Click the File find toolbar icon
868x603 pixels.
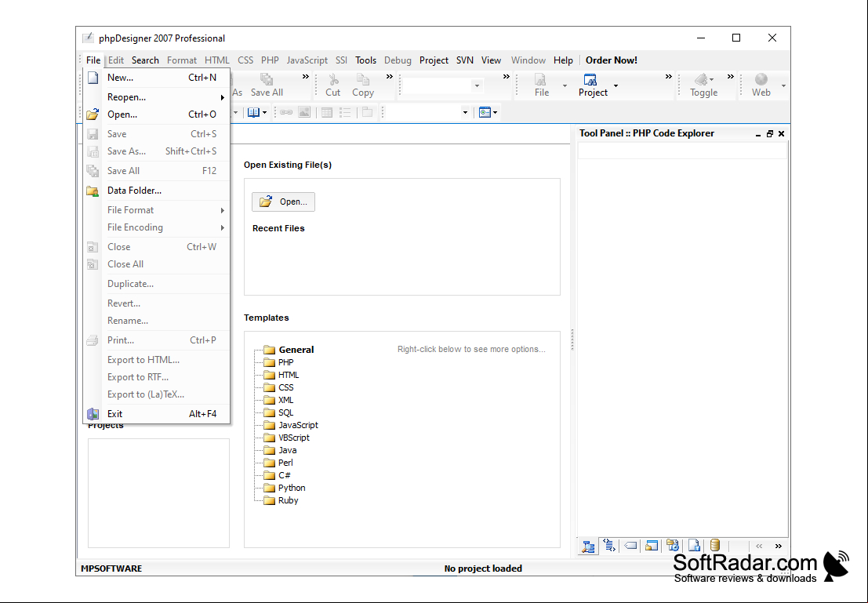[x=541, y=80]
